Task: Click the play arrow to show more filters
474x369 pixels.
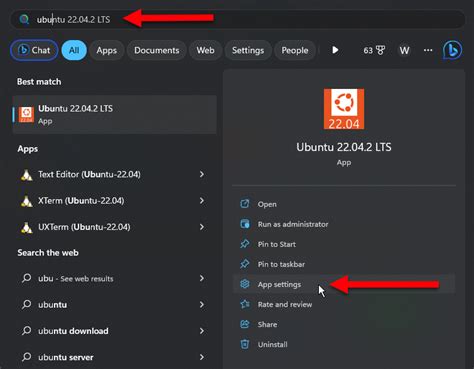Action: tap(335, 50)
